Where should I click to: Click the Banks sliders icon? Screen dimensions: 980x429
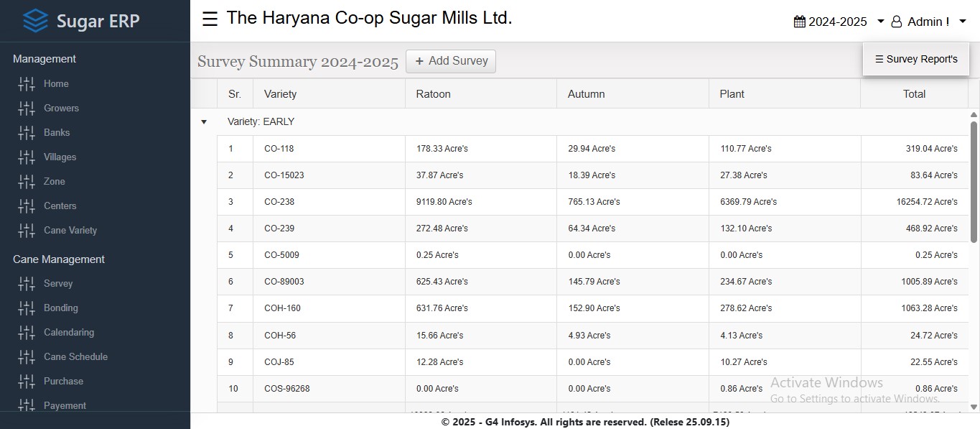pos(27,133)
